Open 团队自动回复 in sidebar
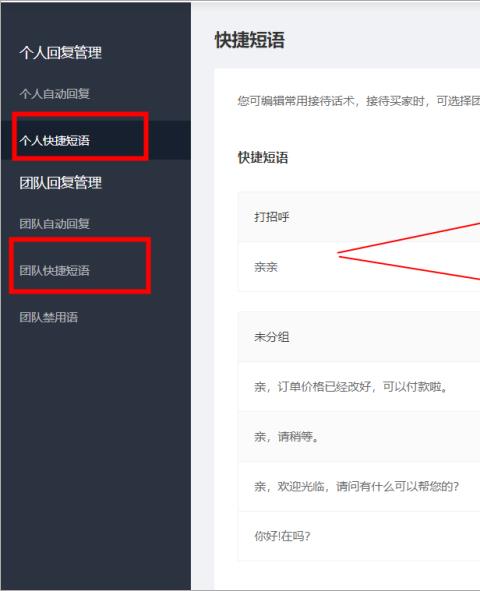The height and width of the screenshot is (591, 480). (x=55, y=224)
